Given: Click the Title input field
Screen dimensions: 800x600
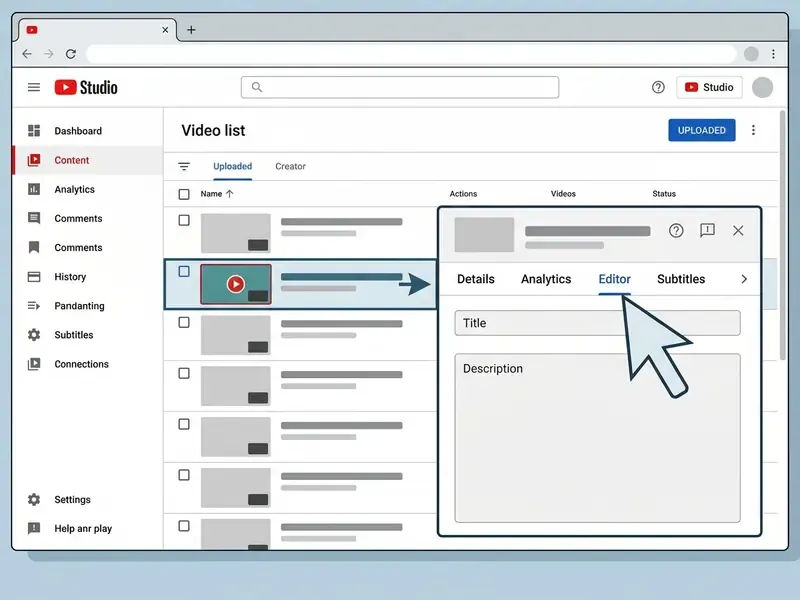Looking at the screenshot, I should pos(597,323).
